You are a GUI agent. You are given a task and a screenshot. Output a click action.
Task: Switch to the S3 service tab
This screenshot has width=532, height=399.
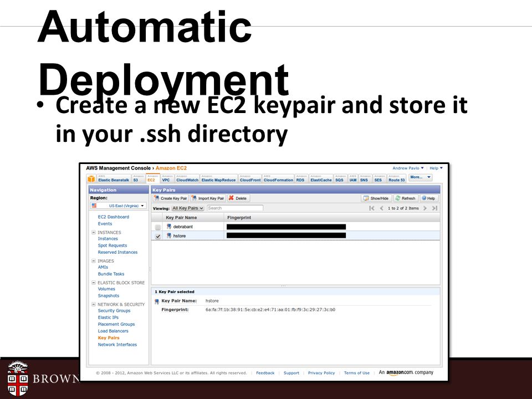(138, 178)
